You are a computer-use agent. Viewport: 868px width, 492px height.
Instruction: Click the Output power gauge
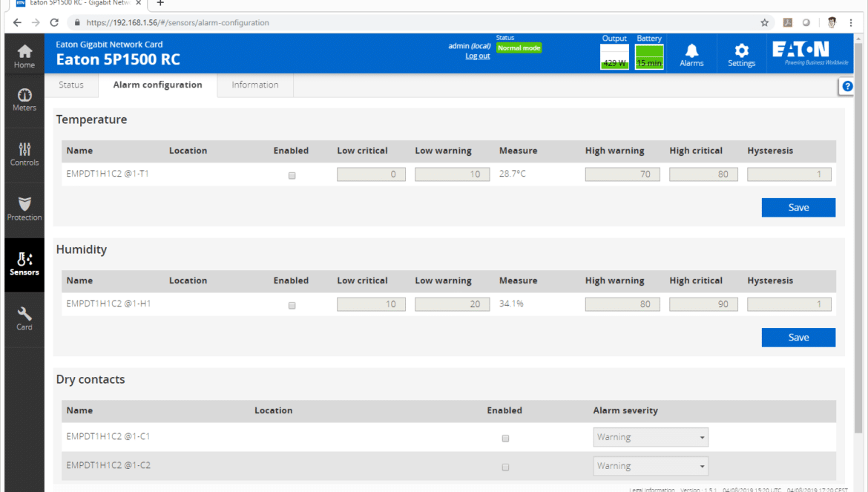click(614, 56)
